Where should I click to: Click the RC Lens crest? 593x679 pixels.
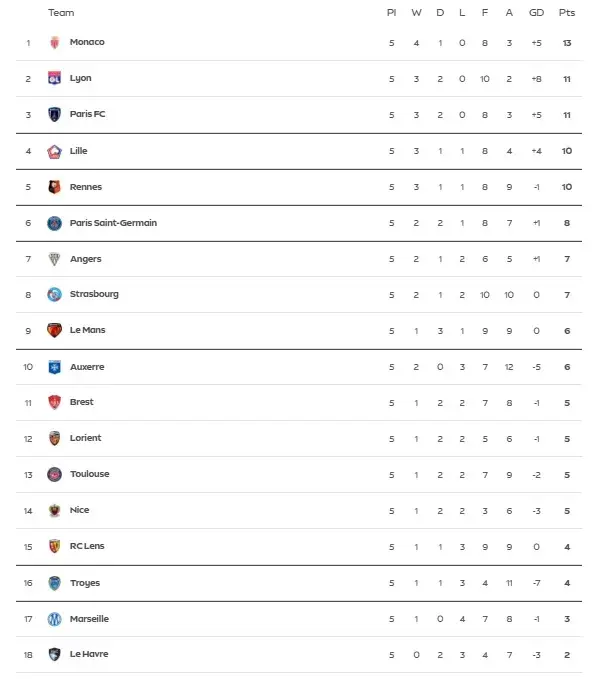click(x=54, y=546)
